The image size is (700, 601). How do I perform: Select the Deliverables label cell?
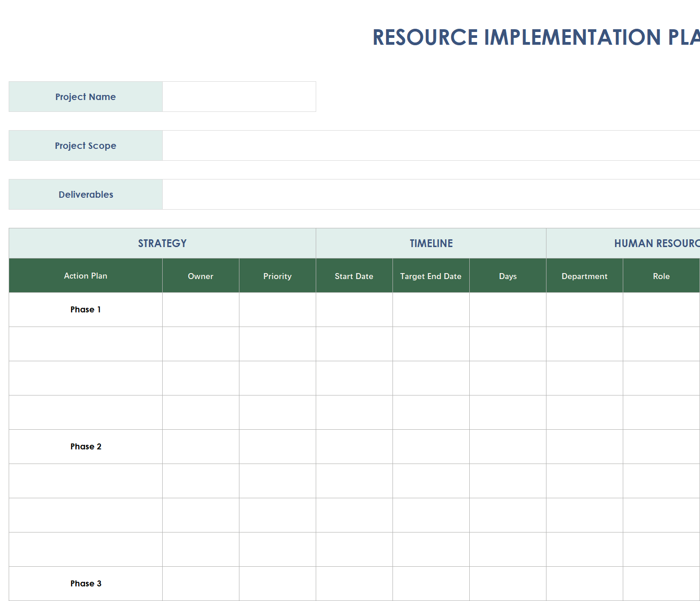pyautogui.click(x=85, y=195)
